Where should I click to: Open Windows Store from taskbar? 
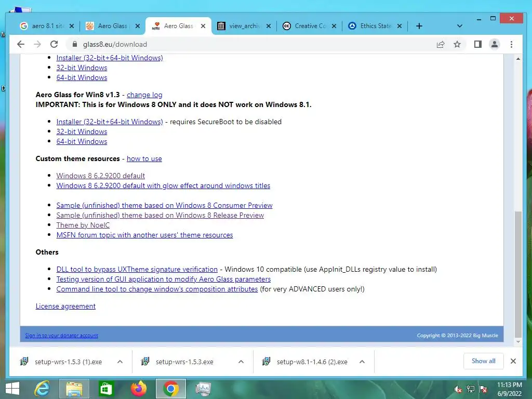(x=105, y=389)
